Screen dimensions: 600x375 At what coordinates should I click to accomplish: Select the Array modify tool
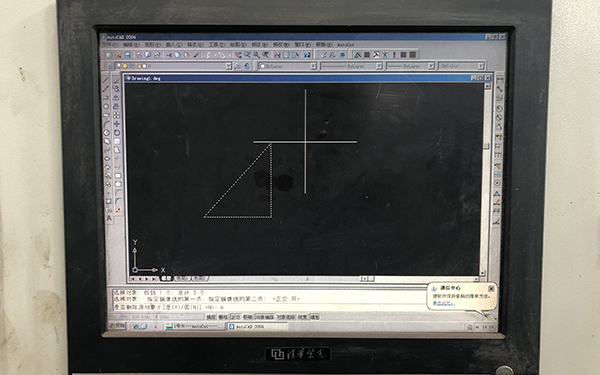pos(116,115)
